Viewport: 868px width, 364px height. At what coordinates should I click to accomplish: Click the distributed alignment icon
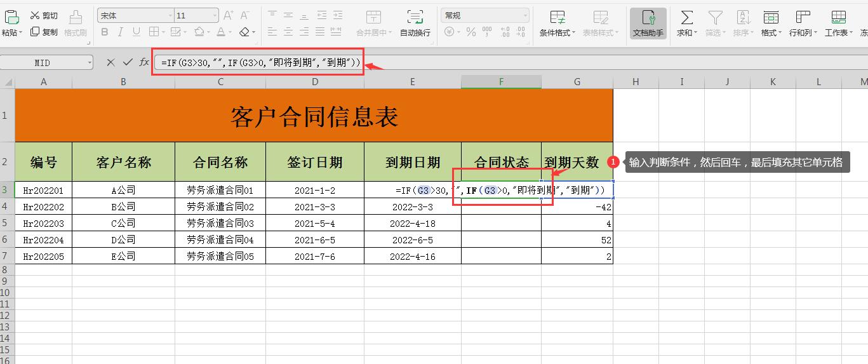click(337, 31)
